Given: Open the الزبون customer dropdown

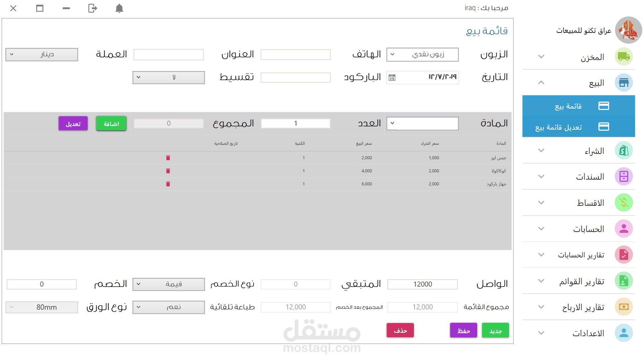Looking at the screenshot, I should (x=422, y=55).
